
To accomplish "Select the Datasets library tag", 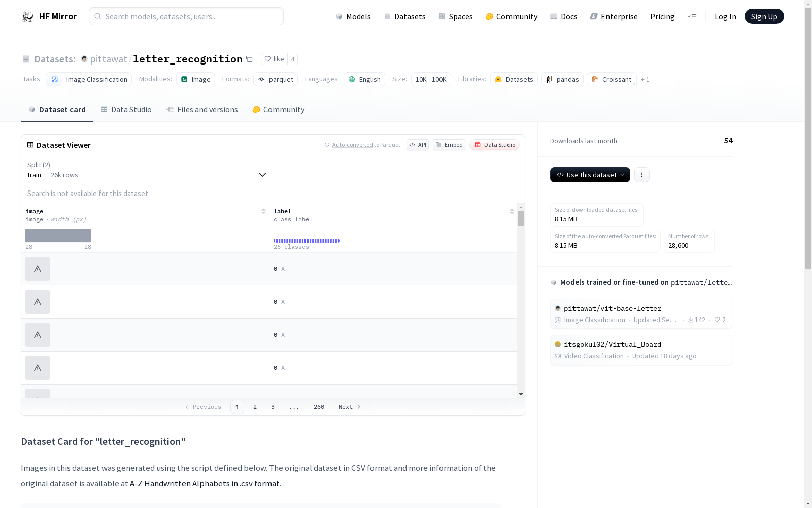I will pyautogui.click(x=514, y=79).
